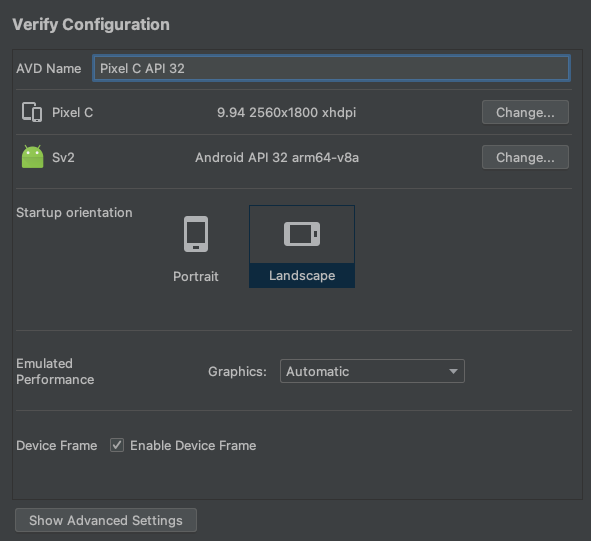The image size is (591, 541).
Task: Choose the Landscape orientation label
Action: point(302,276)
